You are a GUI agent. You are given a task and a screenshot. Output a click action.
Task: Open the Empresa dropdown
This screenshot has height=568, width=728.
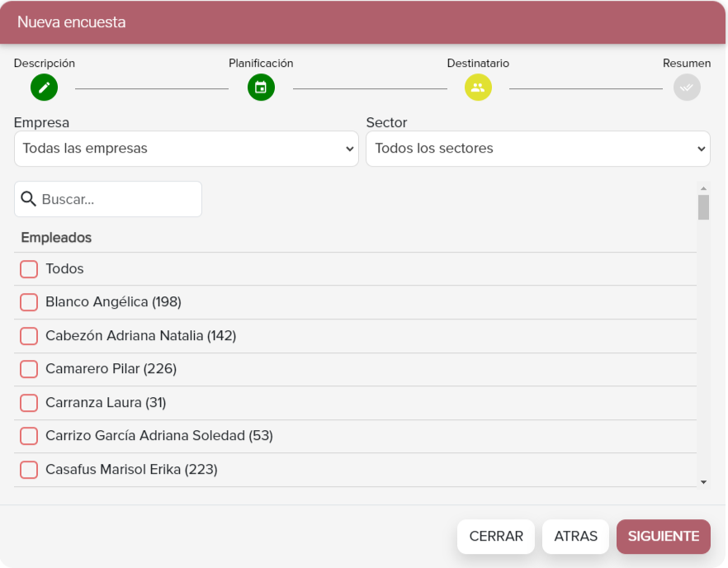(x=187, y=149)
